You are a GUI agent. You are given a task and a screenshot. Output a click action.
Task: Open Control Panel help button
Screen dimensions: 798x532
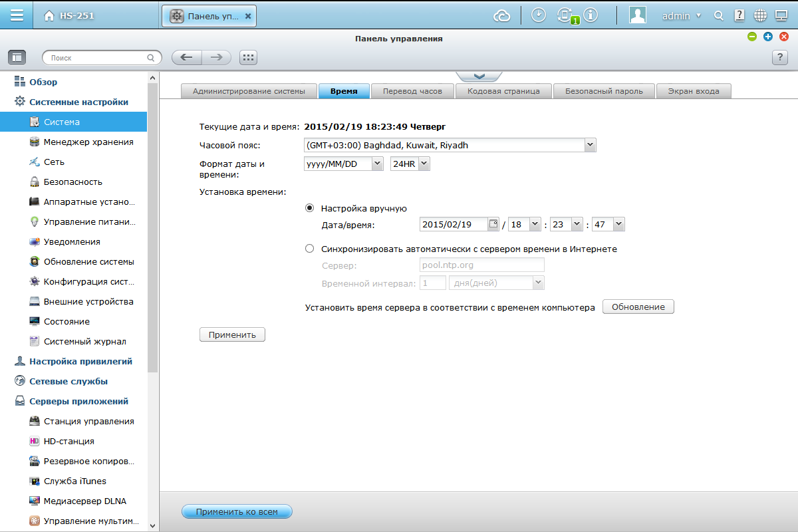tap(779, 58)
